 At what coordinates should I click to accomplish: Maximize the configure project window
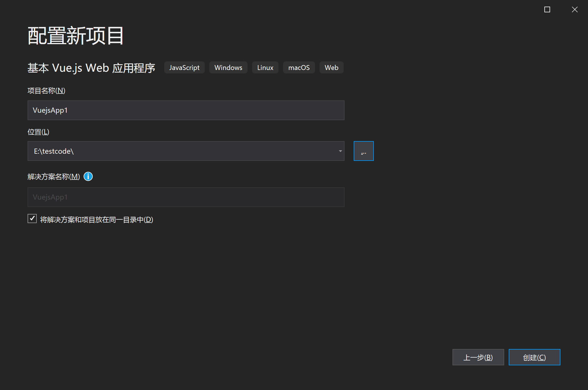point(547,9)
